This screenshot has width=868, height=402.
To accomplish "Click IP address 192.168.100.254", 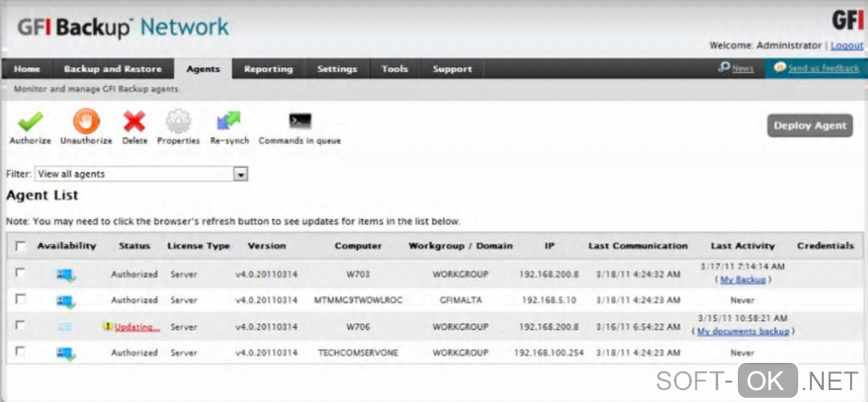I will click(549, 353).
